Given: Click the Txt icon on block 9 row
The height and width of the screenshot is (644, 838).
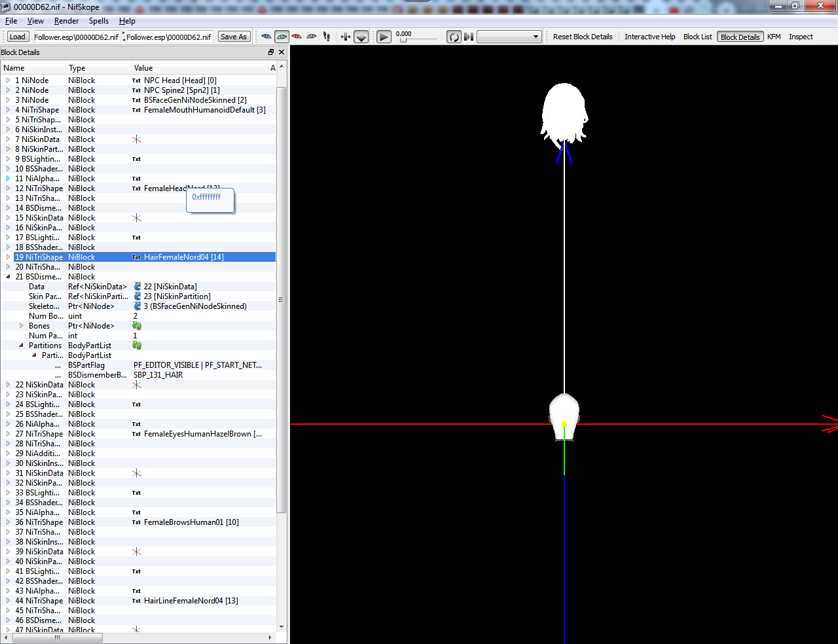Looking at the screenshot, I should [x=136, y=159].
